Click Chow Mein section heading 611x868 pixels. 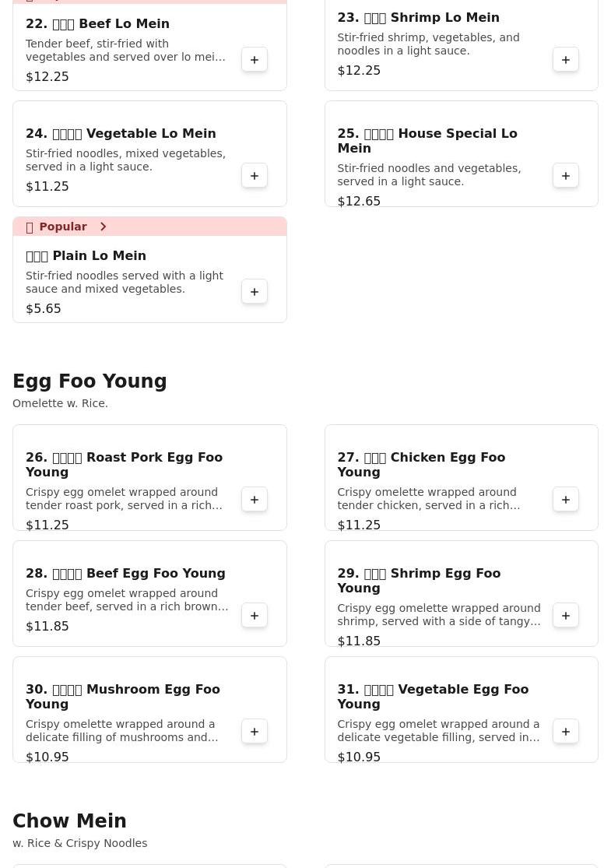(69, 821)
